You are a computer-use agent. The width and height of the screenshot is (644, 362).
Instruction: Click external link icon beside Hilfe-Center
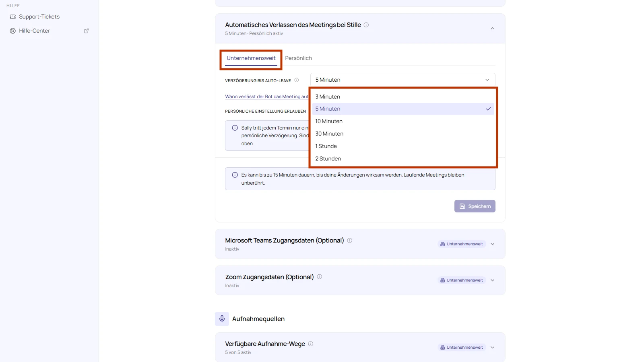pyautogui.click(x=86, y=31)
